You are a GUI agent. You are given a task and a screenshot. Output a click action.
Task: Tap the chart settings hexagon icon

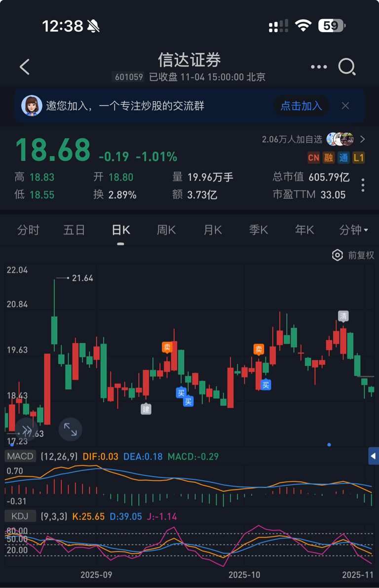pyautogui.click(x=338, y=255)
